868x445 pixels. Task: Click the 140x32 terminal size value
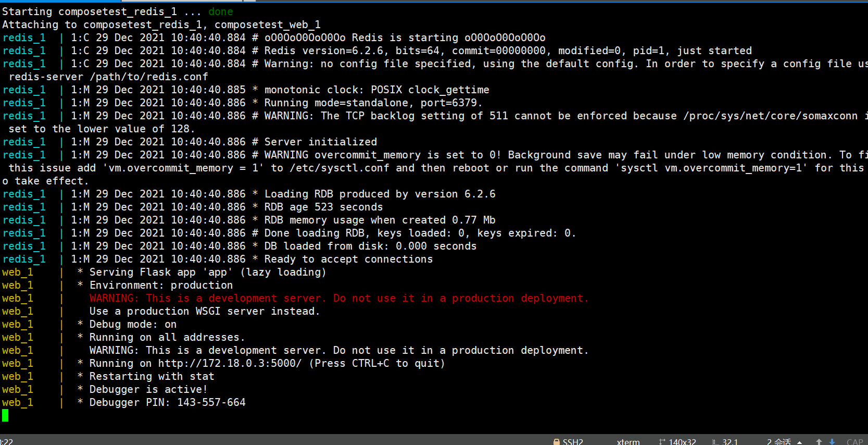coord(682,441)
